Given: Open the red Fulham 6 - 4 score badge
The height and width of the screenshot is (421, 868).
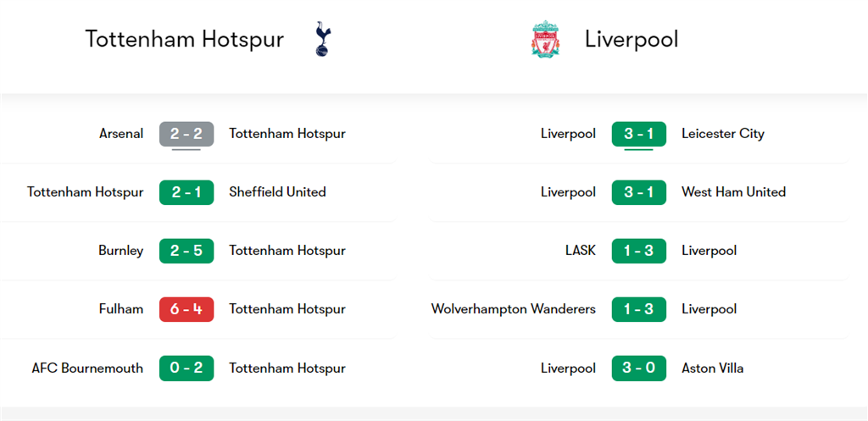Looking at the screenshot, I should (x=186, y=310).
